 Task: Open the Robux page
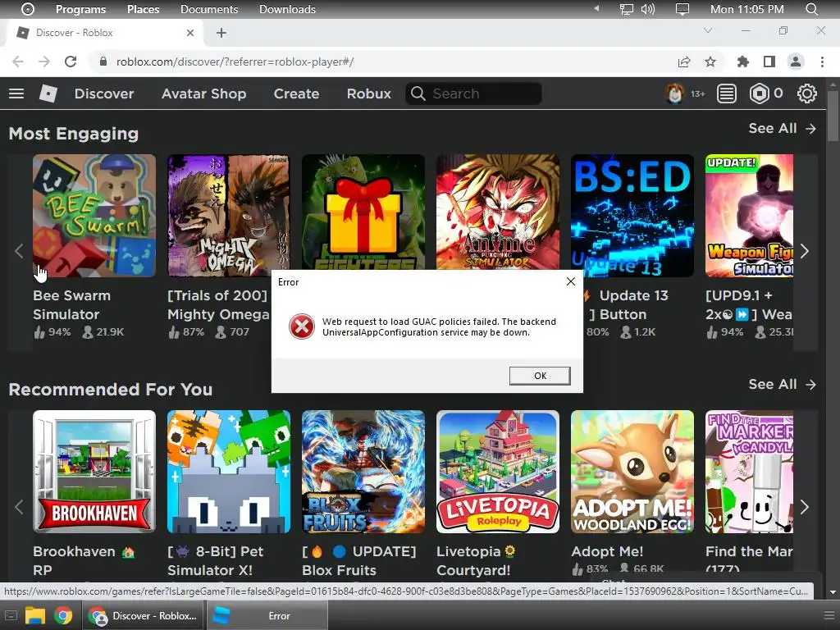368,94
